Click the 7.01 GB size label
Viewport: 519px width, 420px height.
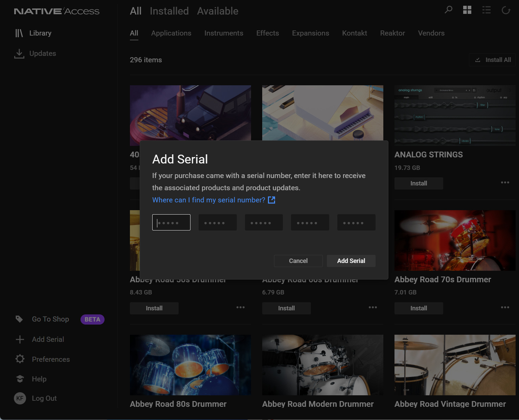click(x=405, y=292)
